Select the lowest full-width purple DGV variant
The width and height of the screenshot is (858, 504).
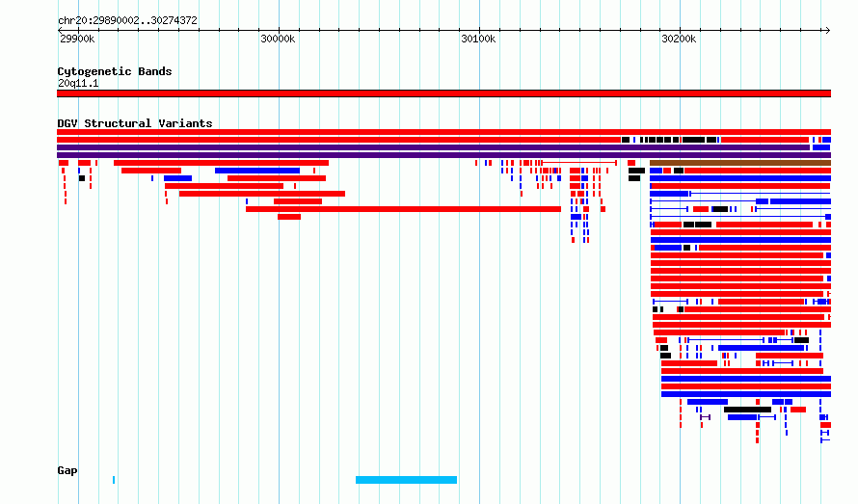(x=443, y=155)
